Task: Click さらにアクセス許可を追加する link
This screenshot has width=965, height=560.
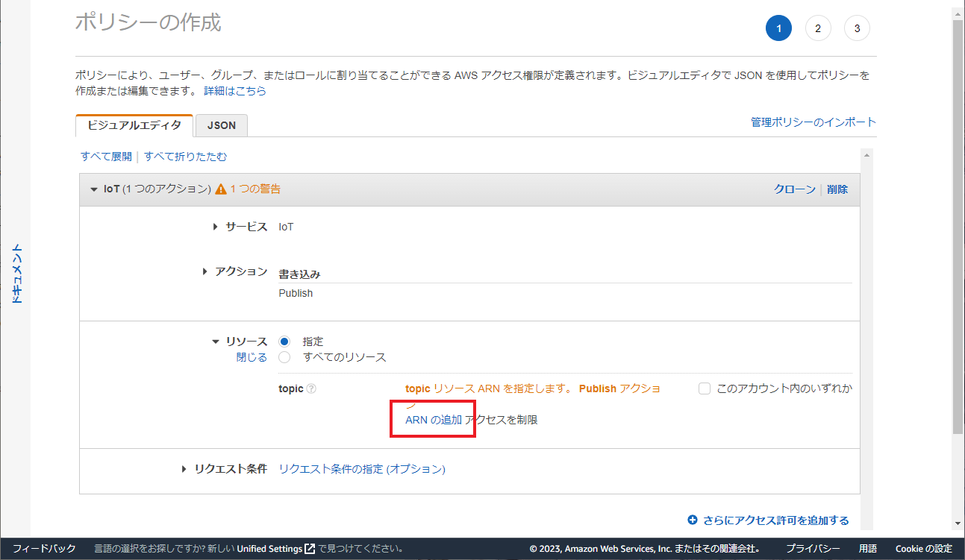Action: (x=776, y=520)
